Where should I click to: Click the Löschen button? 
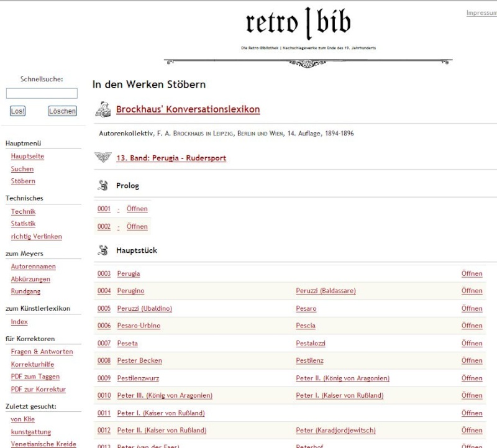click(x=63, y=111)
